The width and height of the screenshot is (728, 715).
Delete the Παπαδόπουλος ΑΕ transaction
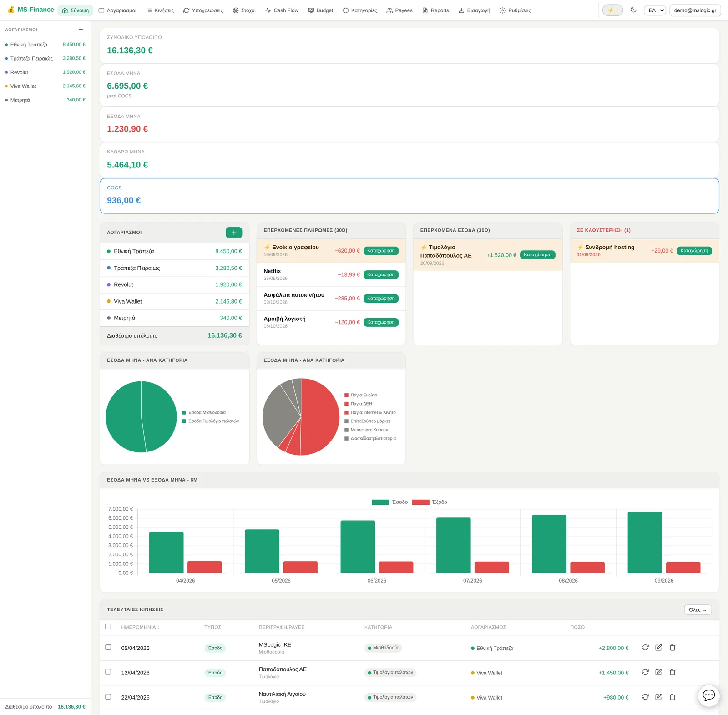672,672
